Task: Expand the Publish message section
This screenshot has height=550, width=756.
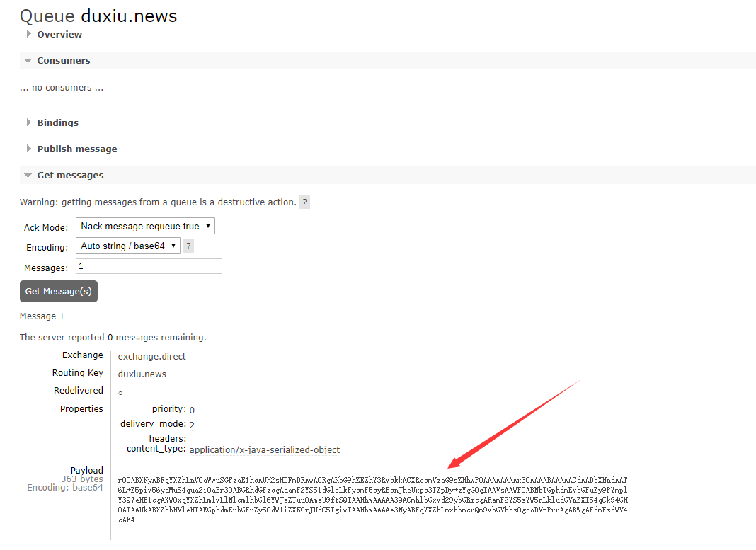Action: tap(76, 149)
